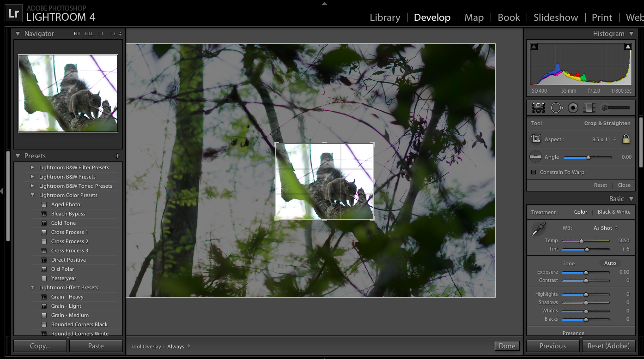Select the Red Eye Correction tool
The image size is (644, 359).
[573, 108]
